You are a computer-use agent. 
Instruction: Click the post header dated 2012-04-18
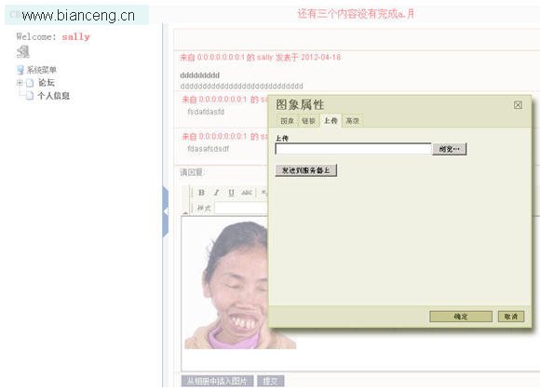261,57
